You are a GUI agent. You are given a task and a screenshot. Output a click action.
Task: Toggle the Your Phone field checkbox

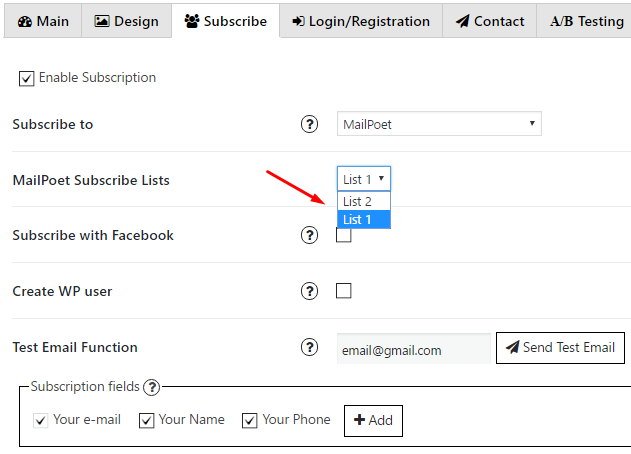pos(250,421)
